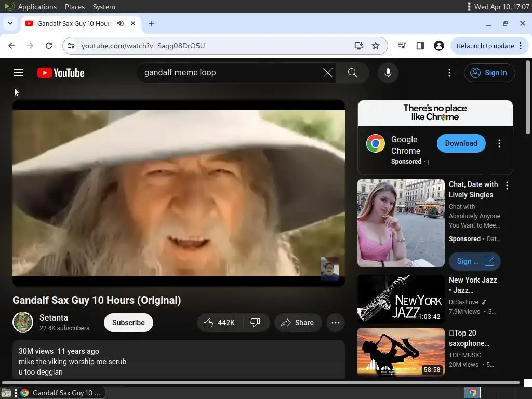Like the video with thumbs-up icon
532x399 pixels.
(208, 323)
